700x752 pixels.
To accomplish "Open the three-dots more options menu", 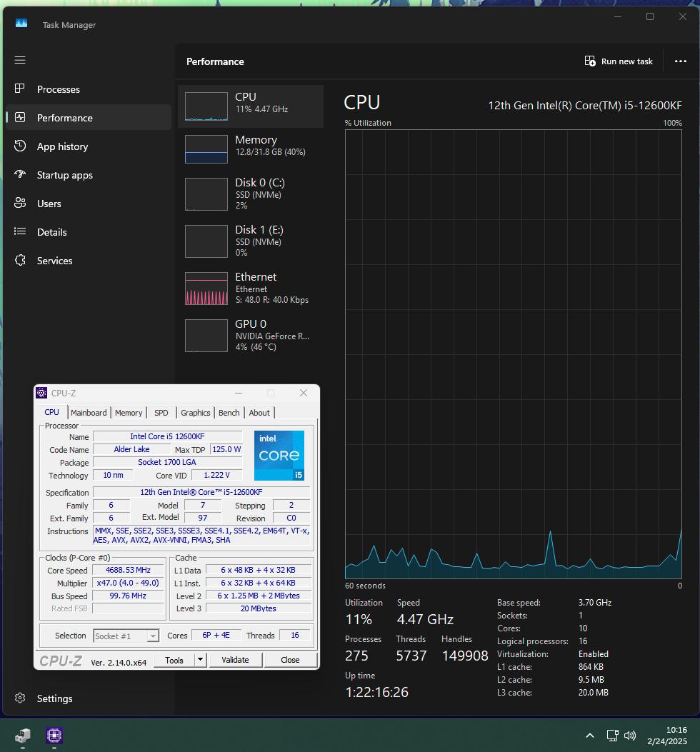I will pyautogui.click(x=680, y=61).
